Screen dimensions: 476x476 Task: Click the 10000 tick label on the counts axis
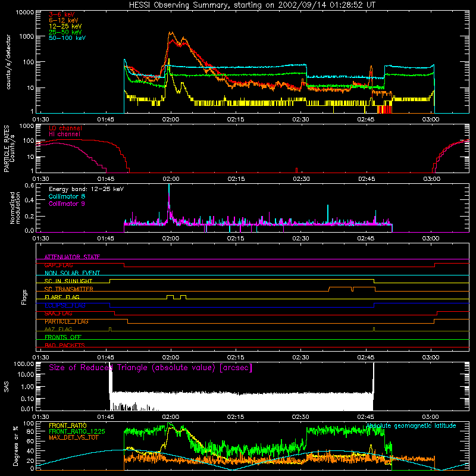[25, 12]
